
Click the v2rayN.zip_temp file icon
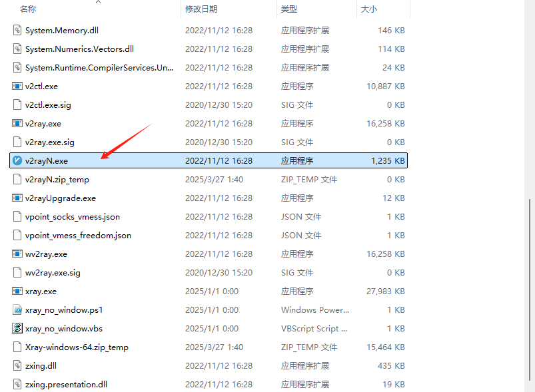click(x=17, y=179)
